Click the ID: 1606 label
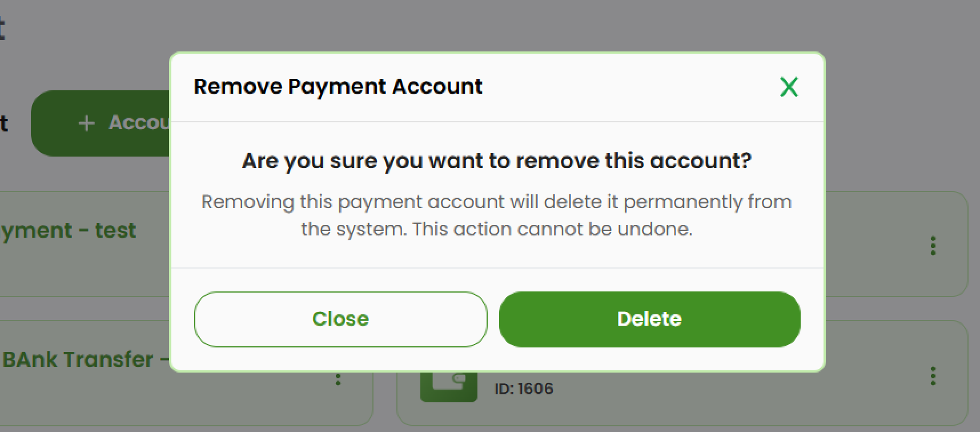The image size is (980, 432). pyautogui.click(x=523, y=389)
